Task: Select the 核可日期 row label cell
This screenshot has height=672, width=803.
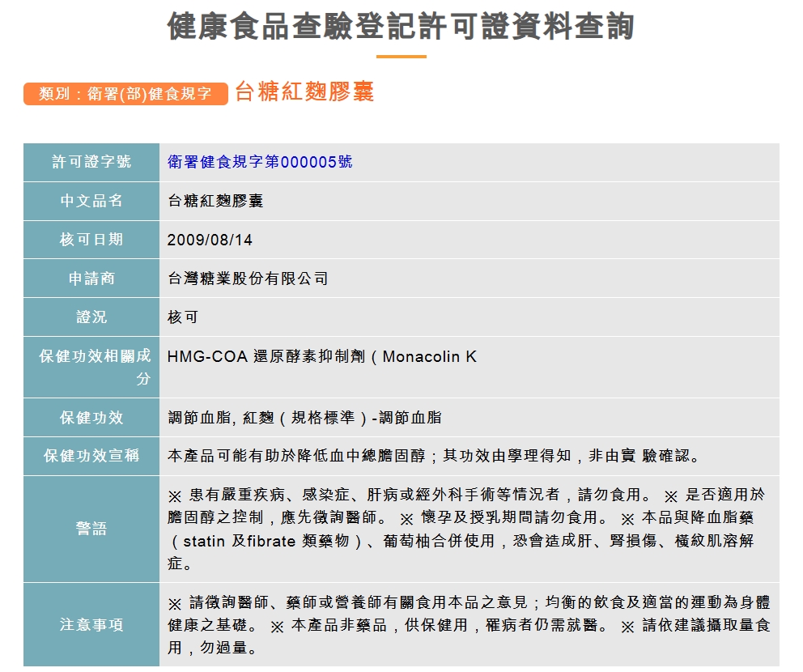Action: click(91, 240)
